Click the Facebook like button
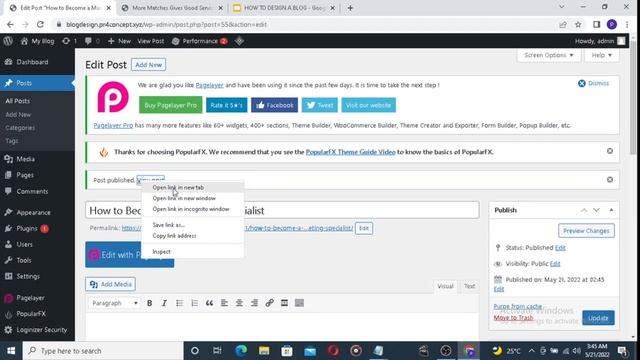The width and height of the screenshot is (640, 360). pyautogui.click(x=274, y=105)
